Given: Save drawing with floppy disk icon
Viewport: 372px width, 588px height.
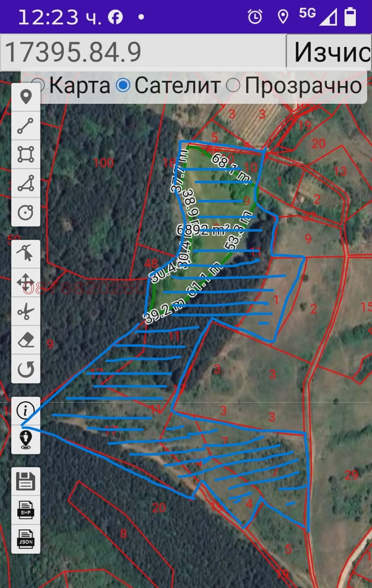Looking at the screenshot, I should tap(26, 481).
